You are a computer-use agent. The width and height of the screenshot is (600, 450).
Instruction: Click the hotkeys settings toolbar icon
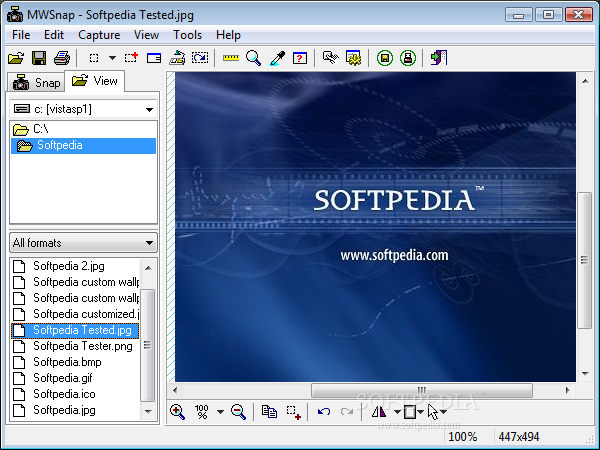tap(331, 58)
